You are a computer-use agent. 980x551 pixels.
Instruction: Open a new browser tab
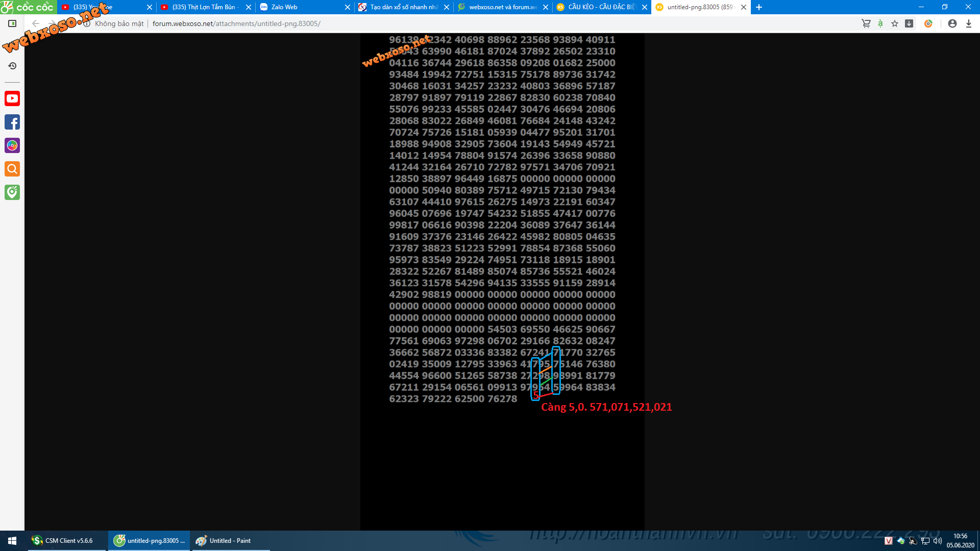[x=759, y=7]
